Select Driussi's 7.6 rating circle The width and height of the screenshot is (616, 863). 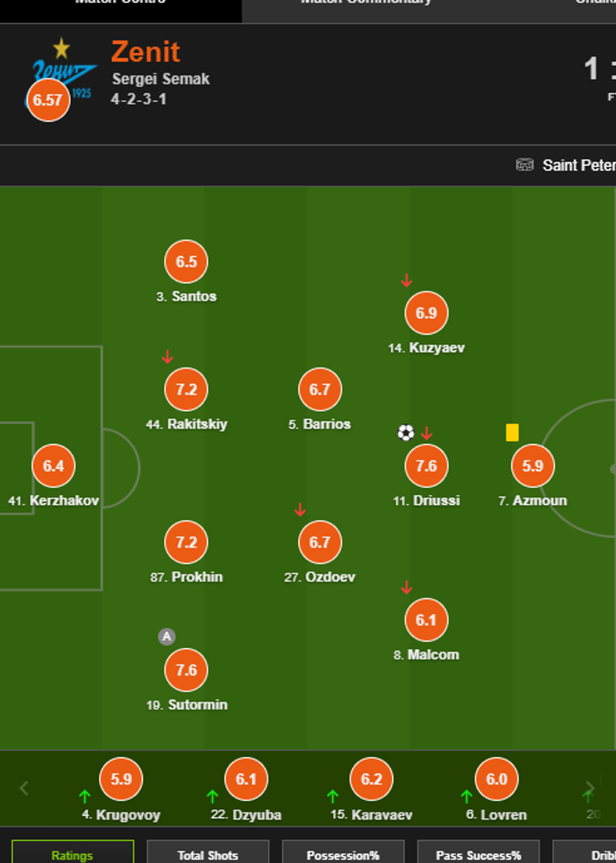426,466
